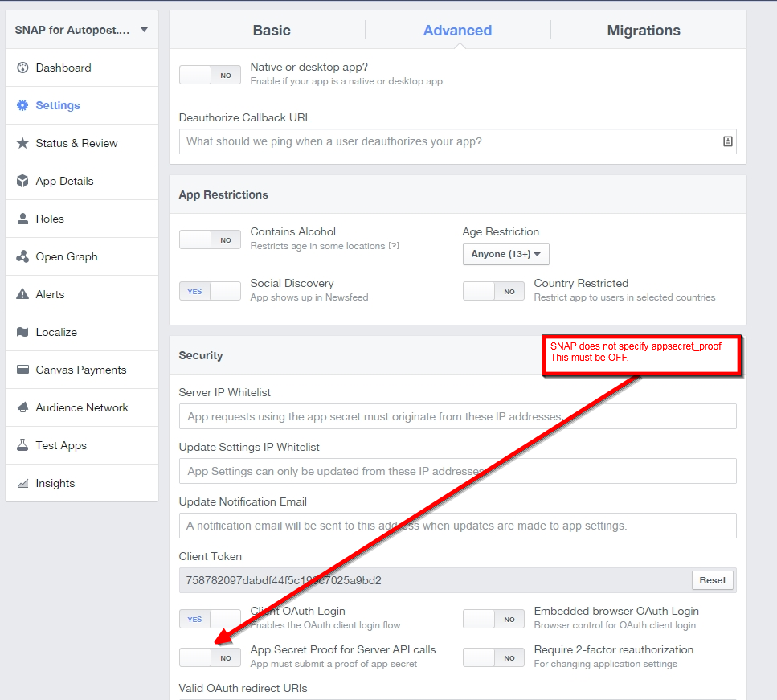Click the Audience Network megaphone icon
The height and width of the screenshot is (700, 777).
point(22,407)
